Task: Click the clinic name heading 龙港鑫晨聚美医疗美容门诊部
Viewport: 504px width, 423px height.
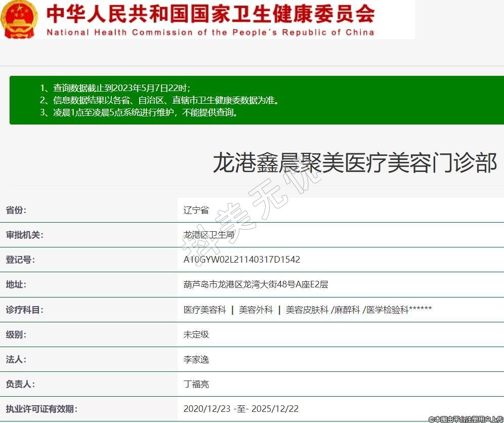Action: tap(354, 163)
